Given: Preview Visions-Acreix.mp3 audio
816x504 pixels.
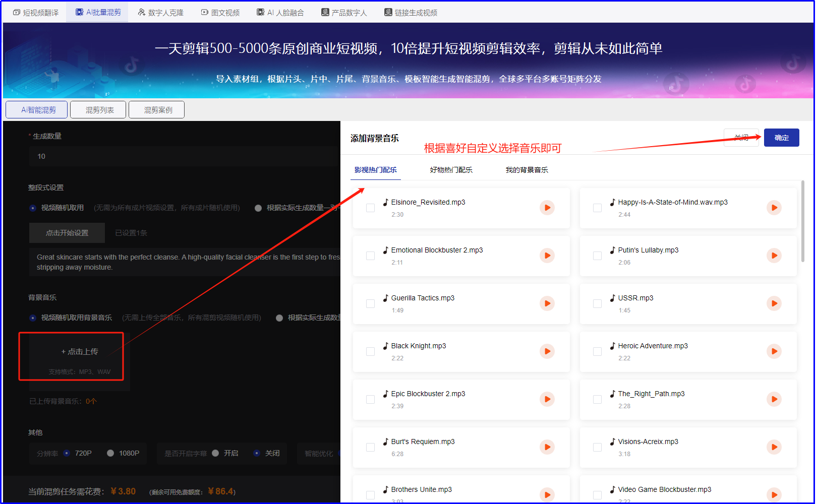Looking at the screenshot, I should click(774, 447).
